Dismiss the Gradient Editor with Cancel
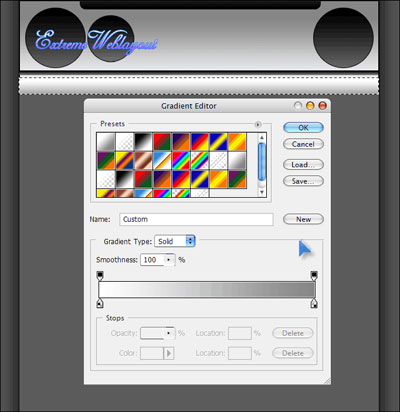 coord(303,144)
